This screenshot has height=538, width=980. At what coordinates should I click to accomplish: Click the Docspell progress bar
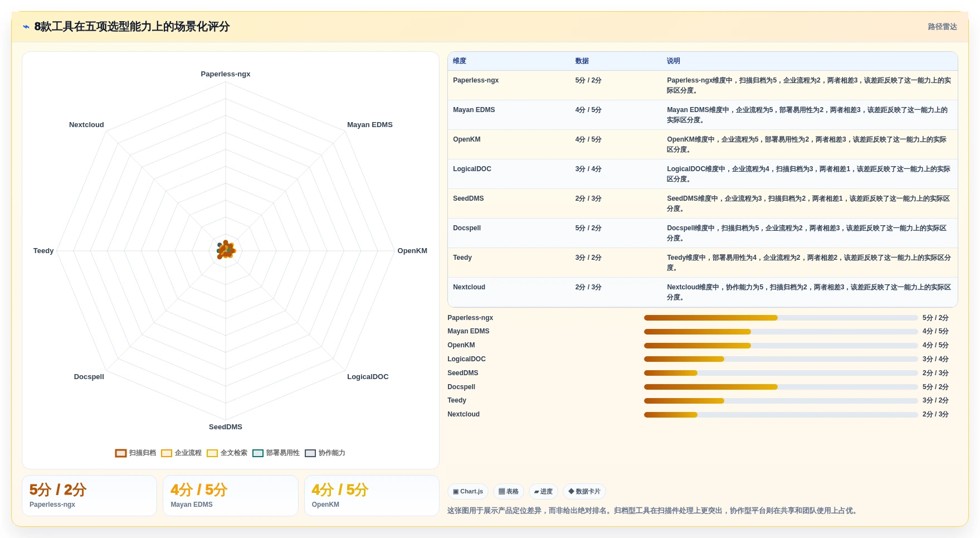pyautogui.click(x=781, y=387)
